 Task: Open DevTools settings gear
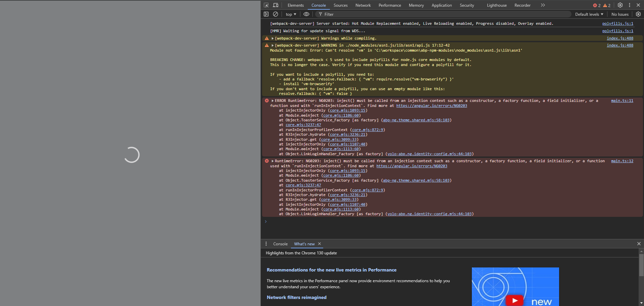pos(620,5)
